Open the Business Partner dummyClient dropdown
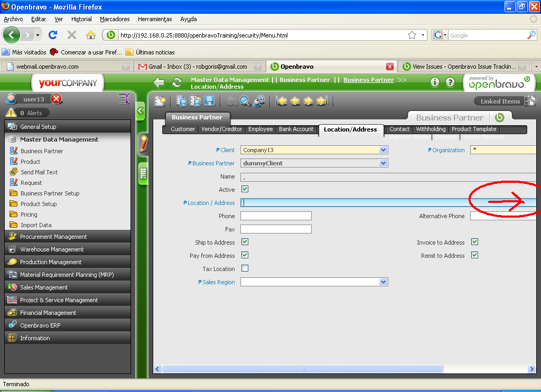The width and height of the screenshot is (541, 392). click(x=384, y=163)
